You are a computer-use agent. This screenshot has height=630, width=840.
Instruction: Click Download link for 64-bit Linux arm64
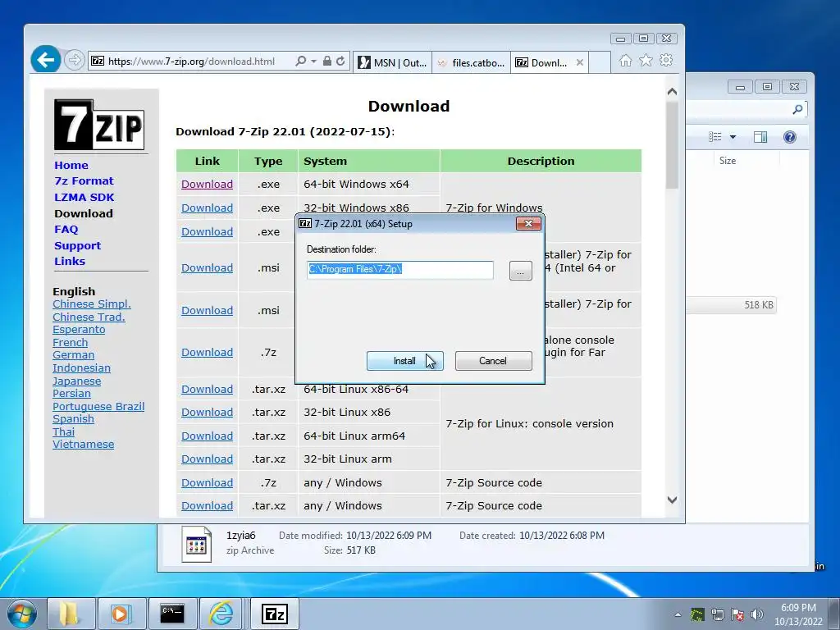pos(207,436)
